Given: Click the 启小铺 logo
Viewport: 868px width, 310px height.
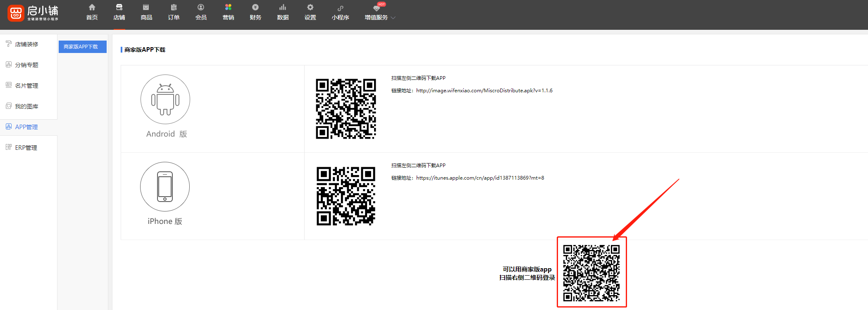Looking at the screenshot, I should 33,13.
